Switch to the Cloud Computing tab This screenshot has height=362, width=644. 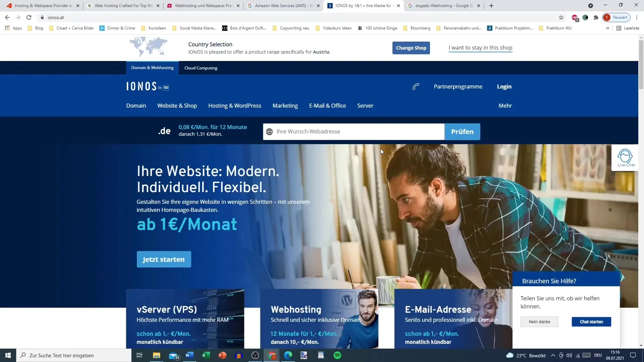201,68
